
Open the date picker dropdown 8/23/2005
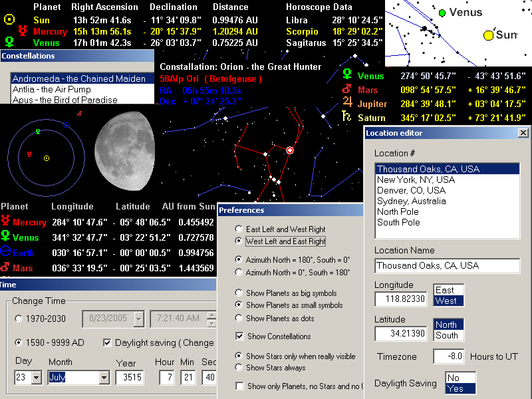point(139,319)
